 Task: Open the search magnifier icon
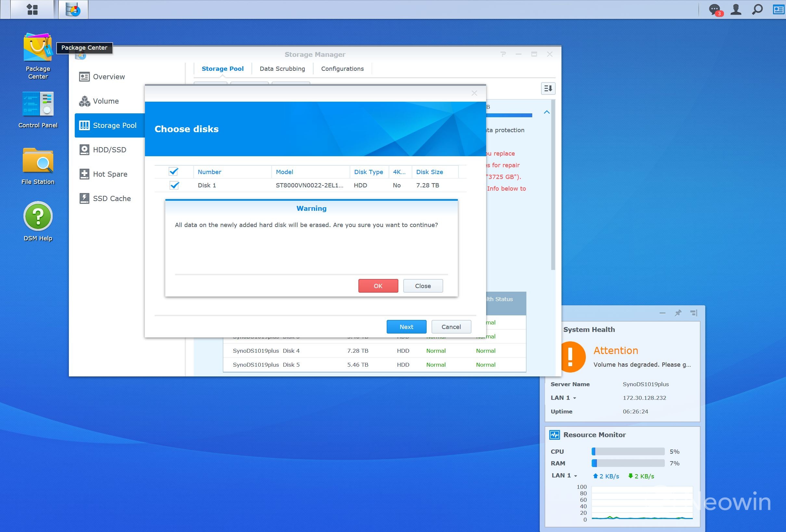[x=757, y=9]
